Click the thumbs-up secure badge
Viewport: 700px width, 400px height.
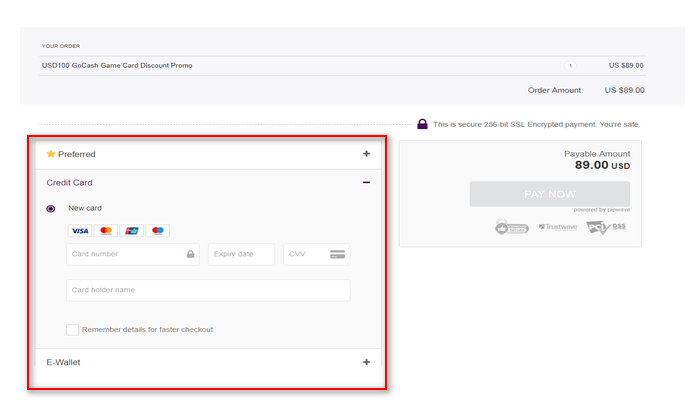(x=512, y=227)
